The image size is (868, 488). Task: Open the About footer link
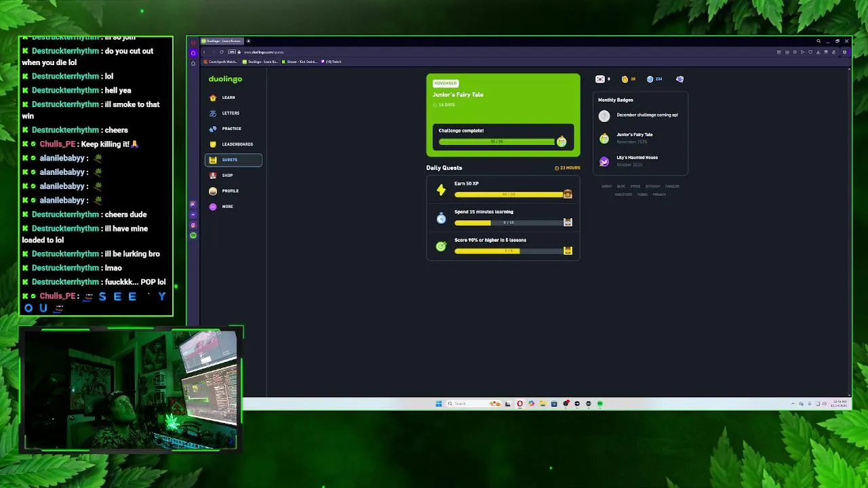[606, 186]
